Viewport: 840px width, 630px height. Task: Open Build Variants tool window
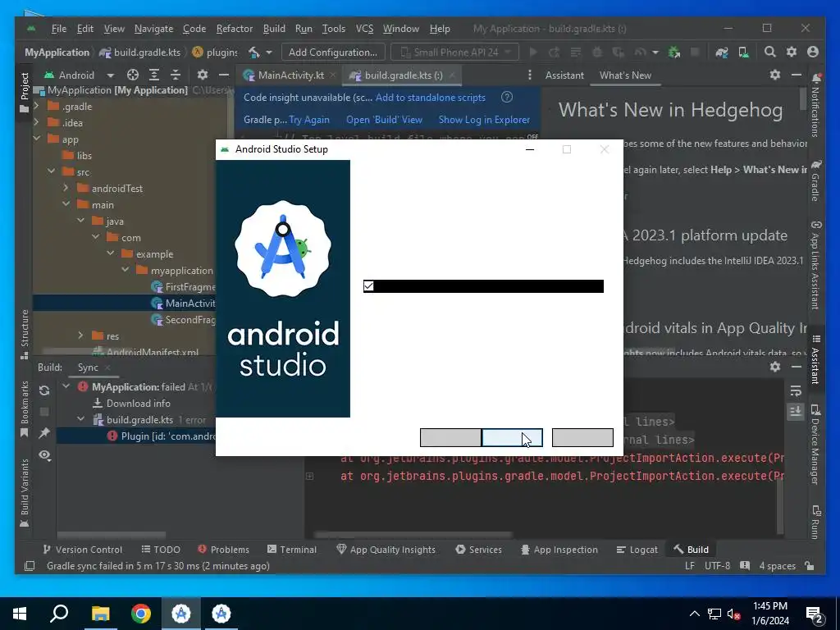tap(24, 493)
